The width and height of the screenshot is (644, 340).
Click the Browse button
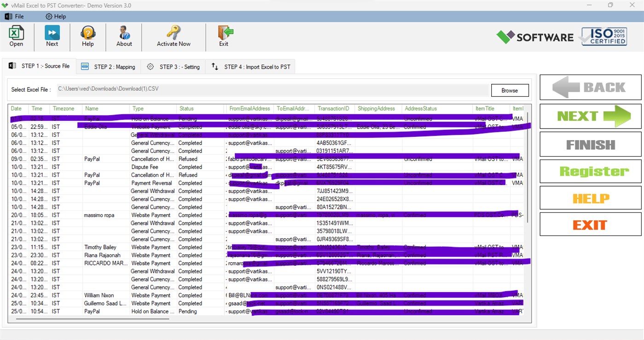coord(510,90)
